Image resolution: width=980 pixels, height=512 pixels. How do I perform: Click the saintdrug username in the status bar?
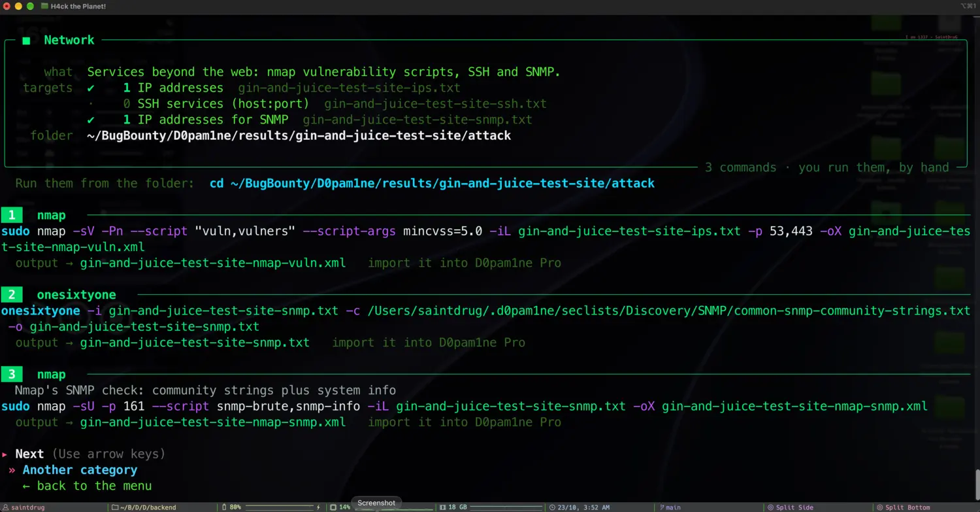pyautogui.click(x=28, y=507)
